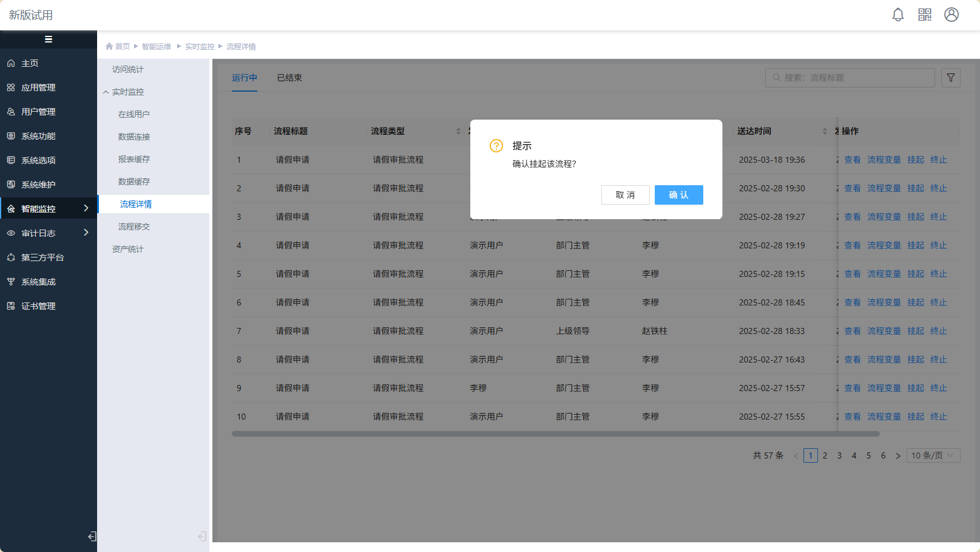Cancel the suspend confirmation dialog
Image resolution: width=980 pixels, height=552 pixels.
pos(625,195)
